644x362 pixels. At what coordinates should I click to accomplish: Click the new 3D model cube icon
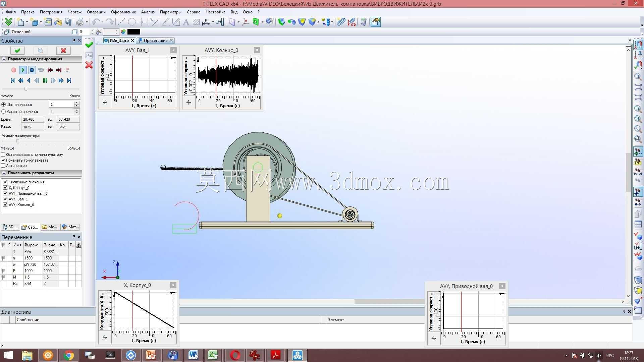(x=35, y=22)
